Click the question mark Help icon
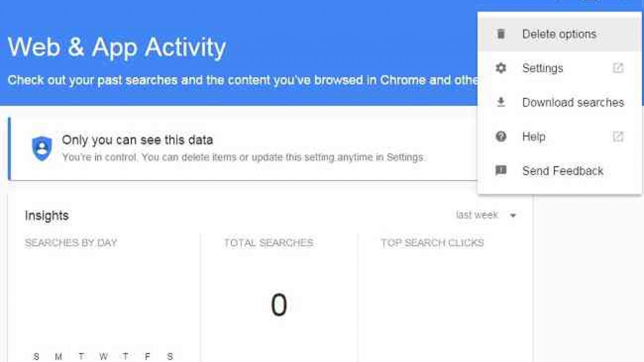This screenshot has width=644, height=362. click(x=501, y=137)
